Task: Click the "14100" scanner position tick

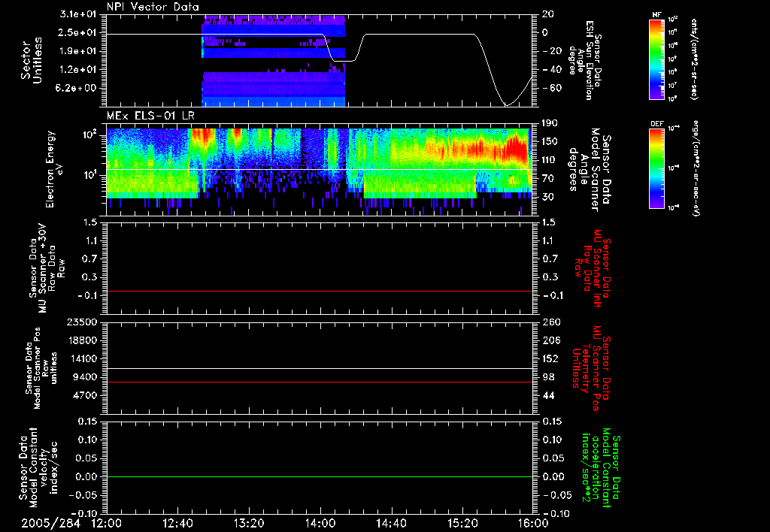Action: tap(81, 358)
